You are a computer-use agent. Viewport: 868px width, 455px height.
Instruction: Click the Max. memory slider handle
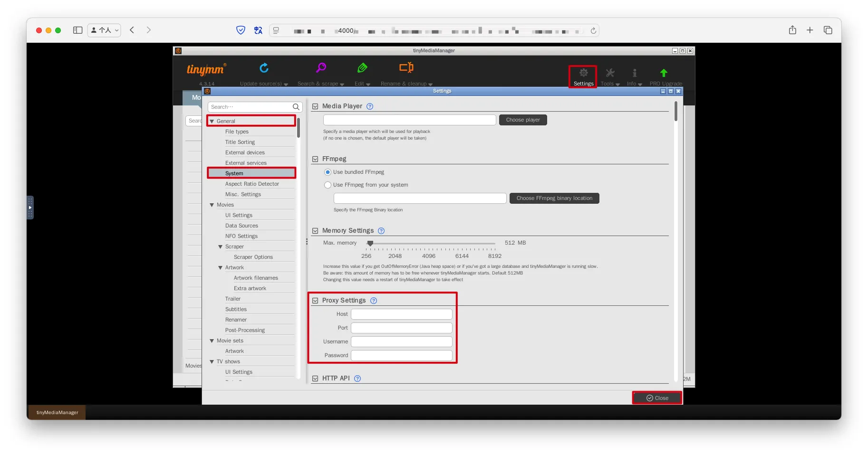tap(370, 243)
